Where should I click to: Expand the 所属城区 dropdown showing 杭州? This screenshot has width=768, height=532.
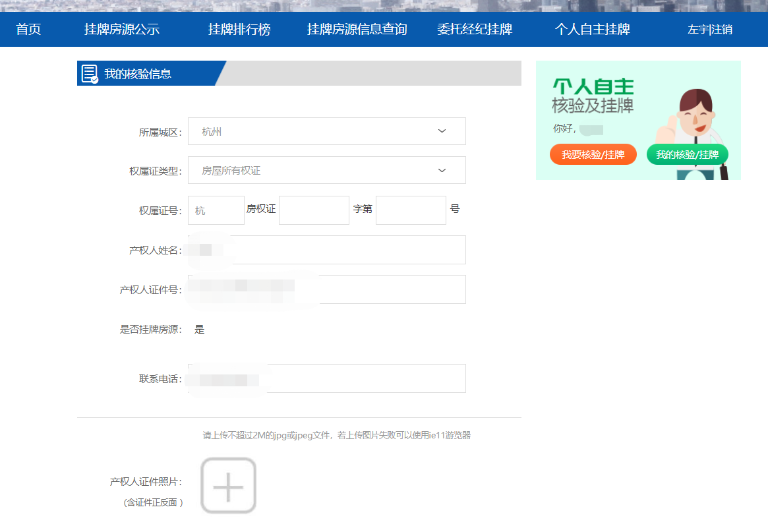point(327,131)
